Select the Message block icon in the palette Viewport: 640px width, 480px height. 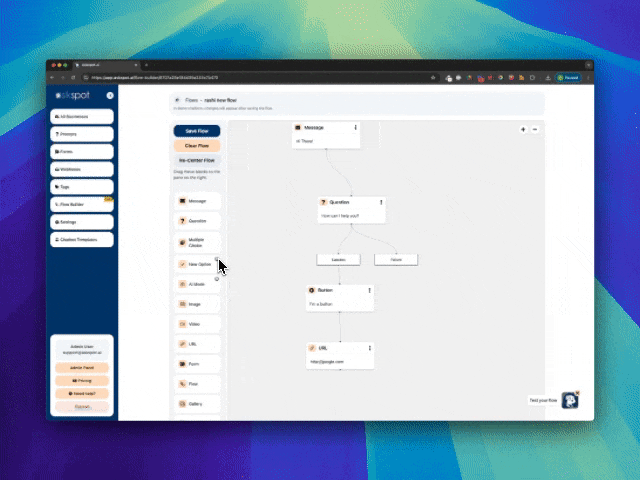click(x=182, y=201)
